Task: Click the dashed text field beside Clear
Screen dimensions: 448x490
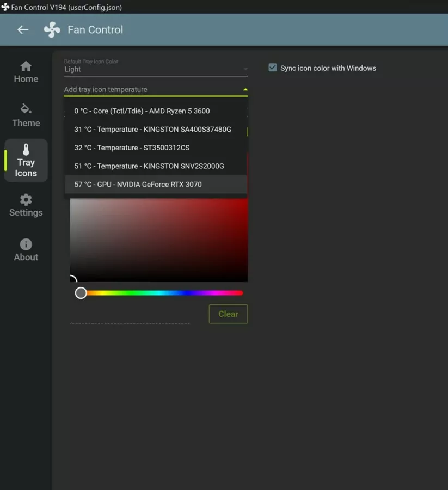Action: [x=130, y=317]
